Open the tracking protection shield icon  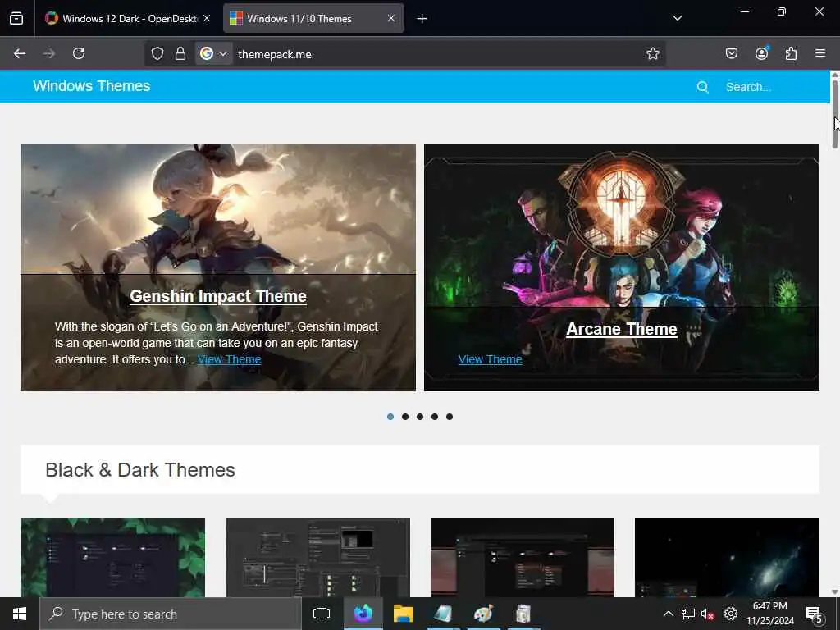157,53
